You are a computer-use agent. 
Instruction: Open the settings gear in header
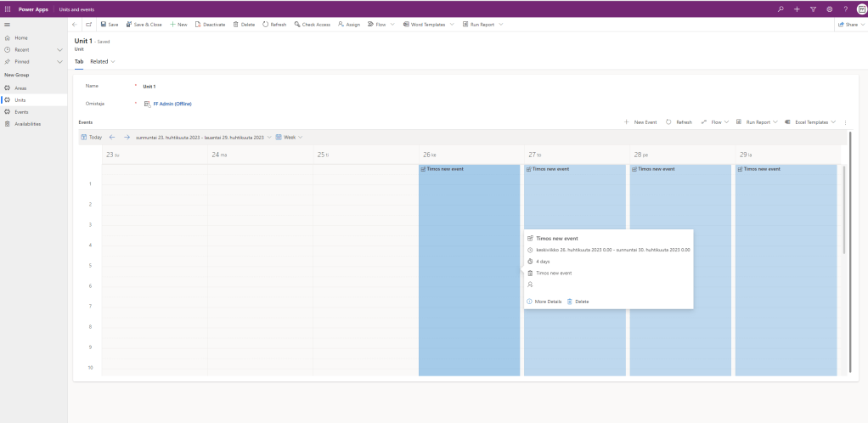[x=829, y=8]
